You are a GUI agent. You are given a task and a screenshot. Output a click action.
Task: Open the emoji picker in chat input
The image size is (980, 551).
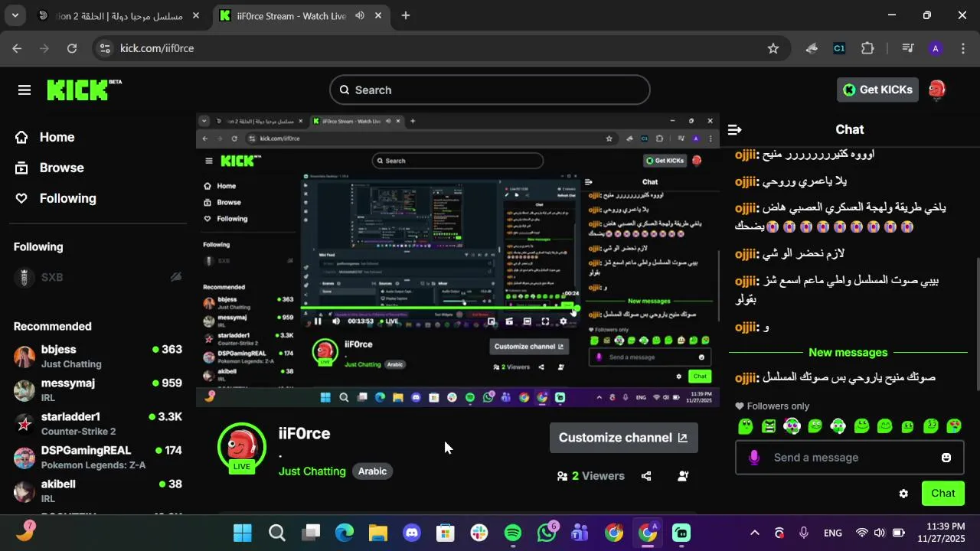point(946,458)
